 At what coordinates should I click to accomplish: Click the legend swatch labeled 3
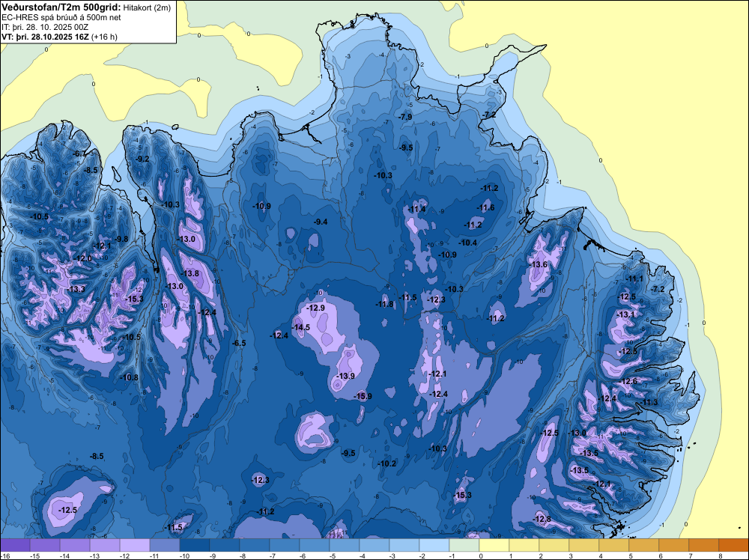click(x=583, y=545)
